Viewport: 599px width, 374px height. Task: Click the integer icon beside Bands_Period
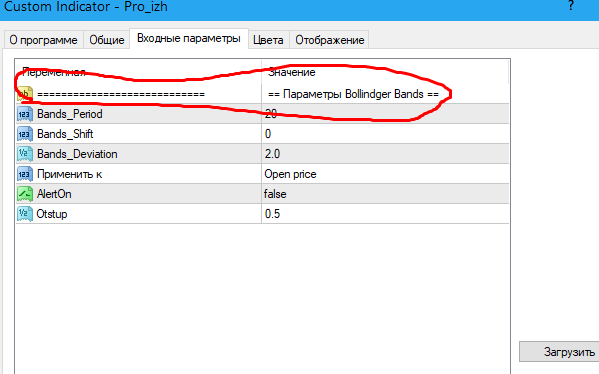25,114
